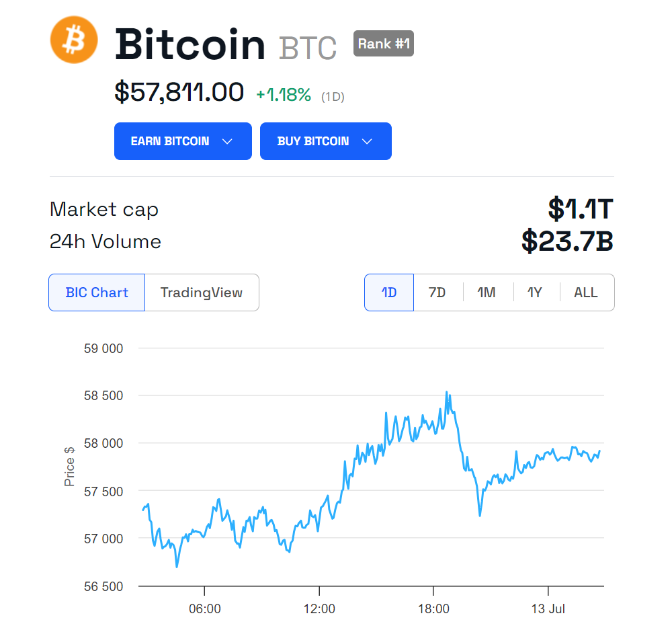Screen dimensions: 672x626
Task: Select the ALL time range
Action: [x=586, y=292]
